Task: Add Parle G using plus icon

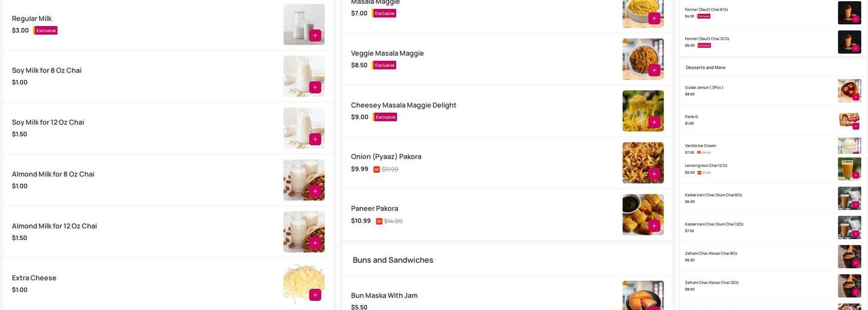Action: [x=856, y=126]
